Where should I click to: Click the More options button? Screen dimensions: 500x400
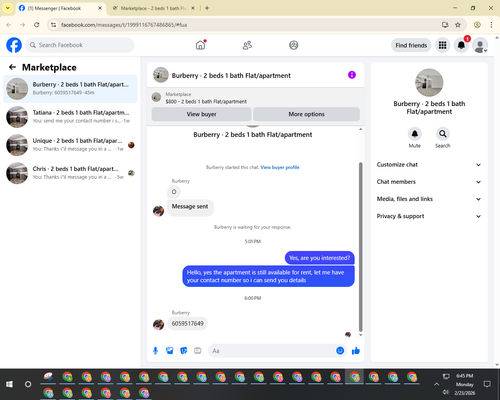pyautogui.click(x=306, y=114)
